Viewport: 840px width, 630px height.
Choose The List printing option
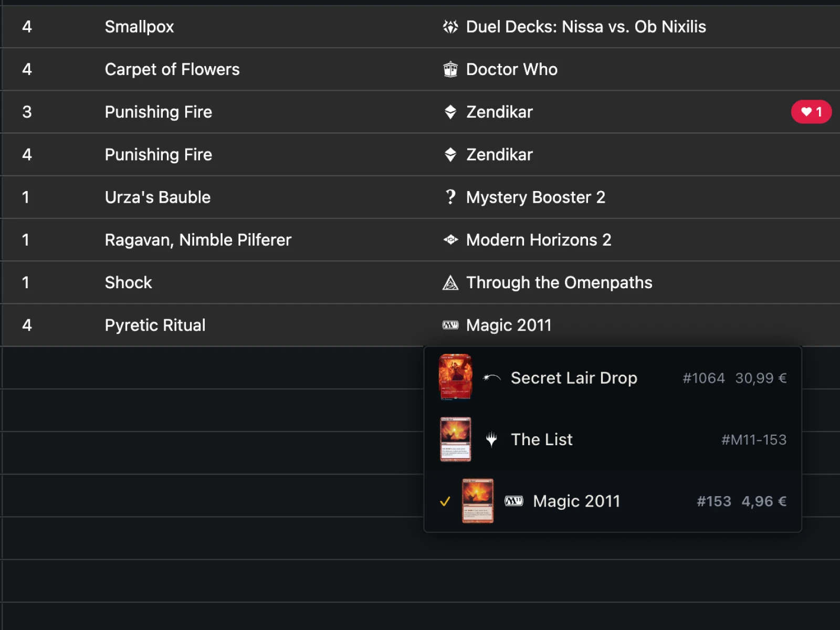click(542, 439)
